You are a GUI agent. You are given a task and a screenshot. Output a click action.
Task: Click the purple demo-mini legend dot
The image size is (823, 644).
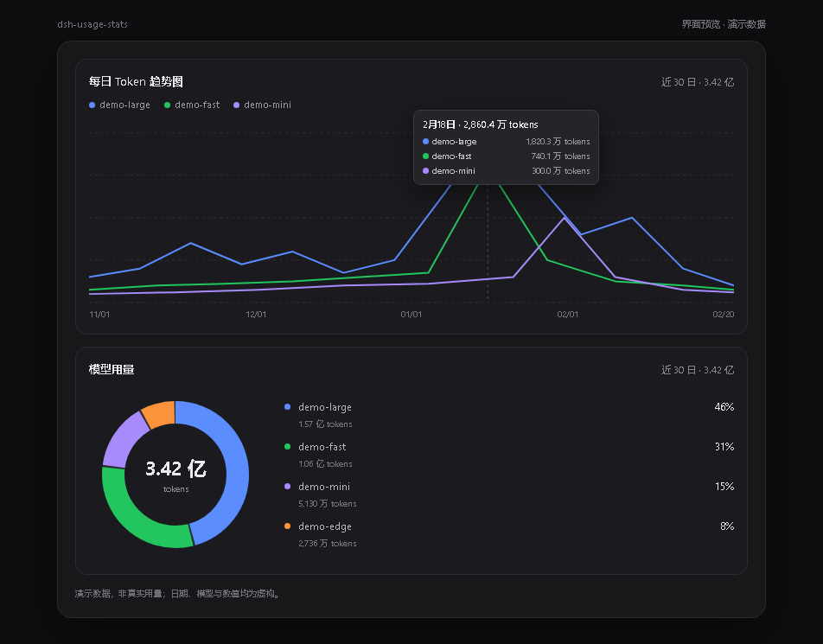pos(236,105)
